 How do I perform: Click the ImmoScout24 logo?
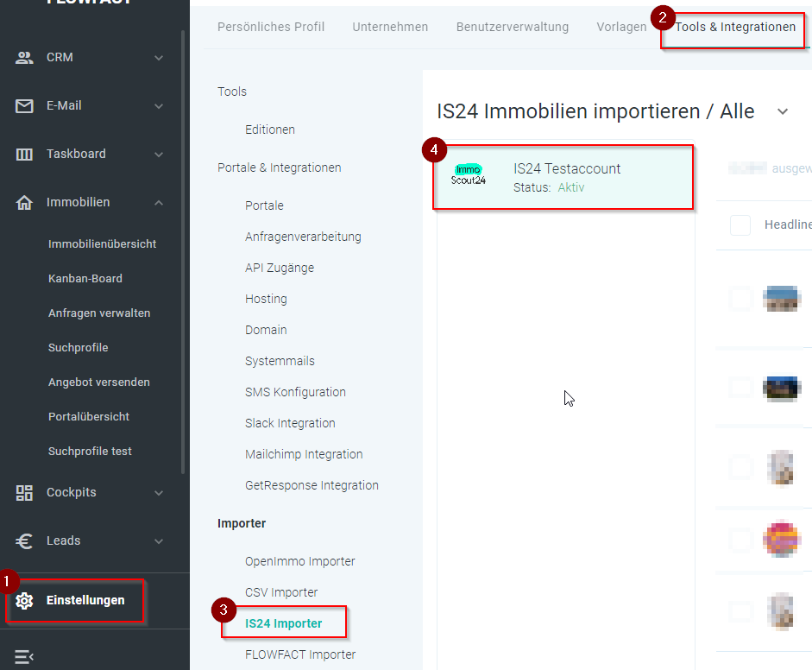(x=469, y=175)
